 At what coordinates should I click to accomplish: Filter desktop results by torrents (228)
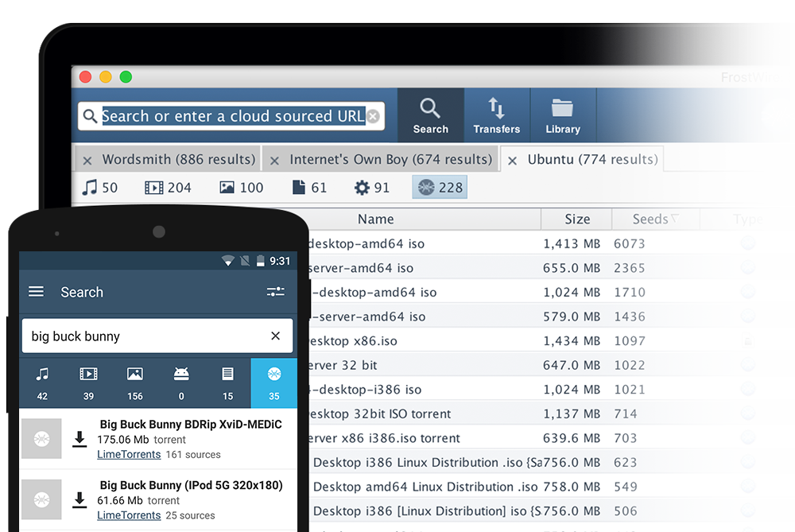pos(440,188)
